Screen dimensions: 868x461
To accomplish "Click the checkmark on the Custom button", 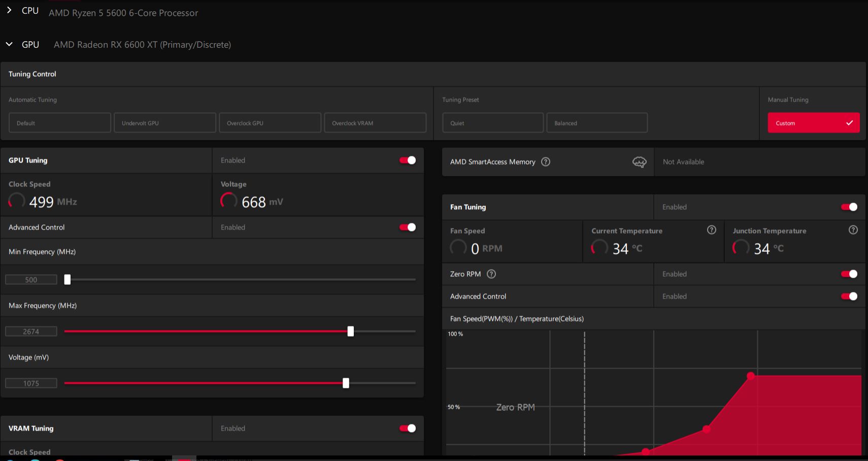I will tap(849, 123).
